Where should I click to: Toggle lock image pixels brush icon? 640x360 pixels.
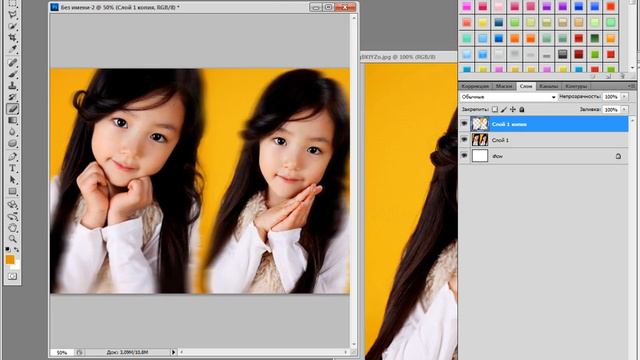click(x=504, y=109)
